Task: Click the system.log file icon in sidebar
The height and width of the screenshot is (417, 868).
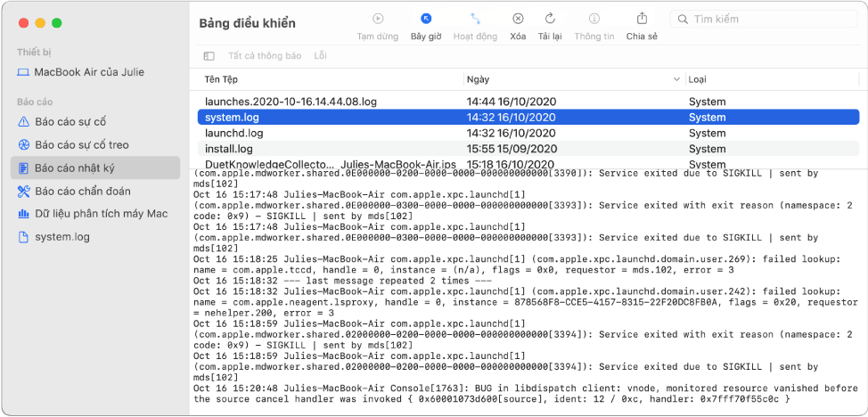Action: click(23, 237)
